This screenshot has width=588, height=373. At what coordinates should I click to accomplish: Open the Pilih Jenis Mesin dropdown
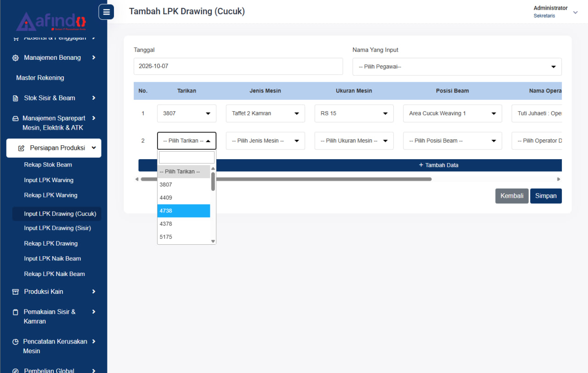click(266, 141)
